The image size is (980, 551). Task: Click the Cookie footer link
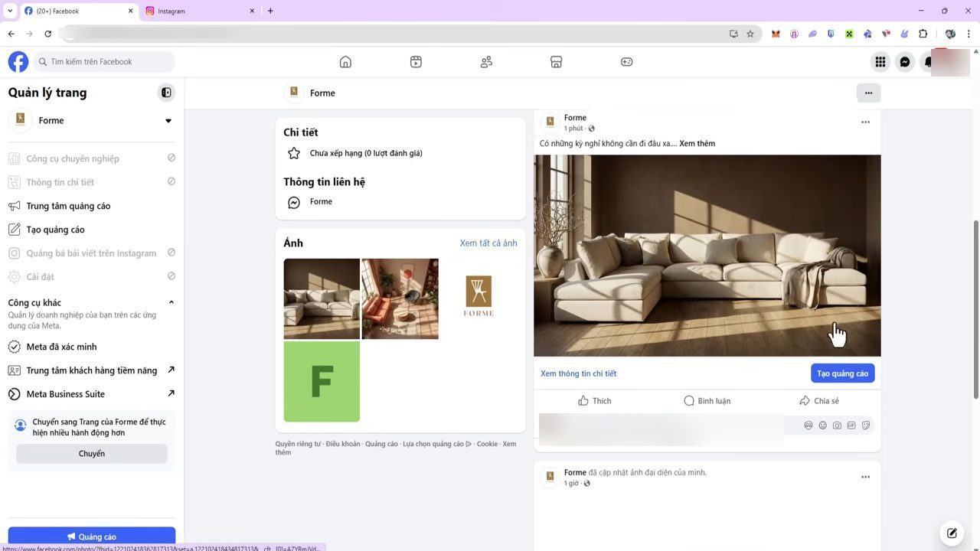pos(487,444)
